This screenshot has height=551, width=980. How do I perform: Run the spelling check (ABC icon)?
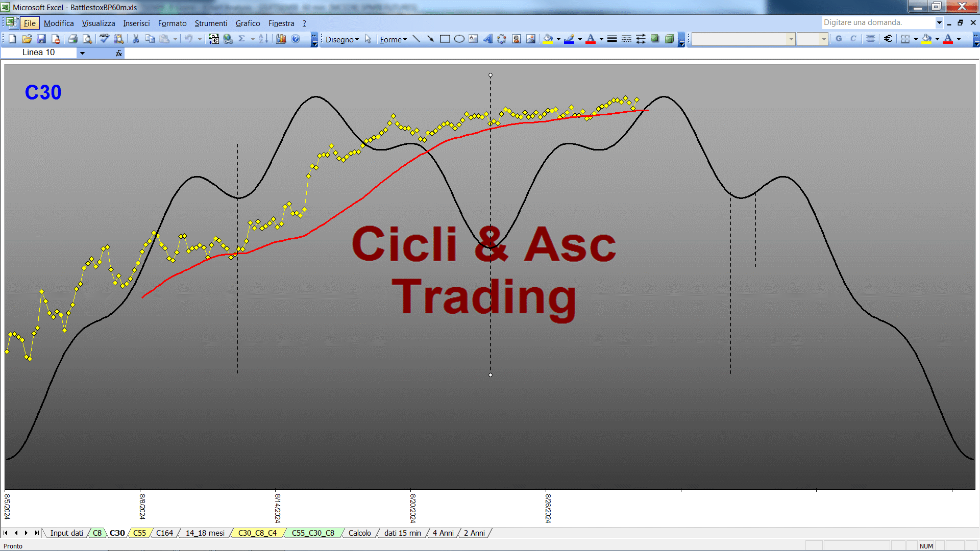(x=105, y=39)
